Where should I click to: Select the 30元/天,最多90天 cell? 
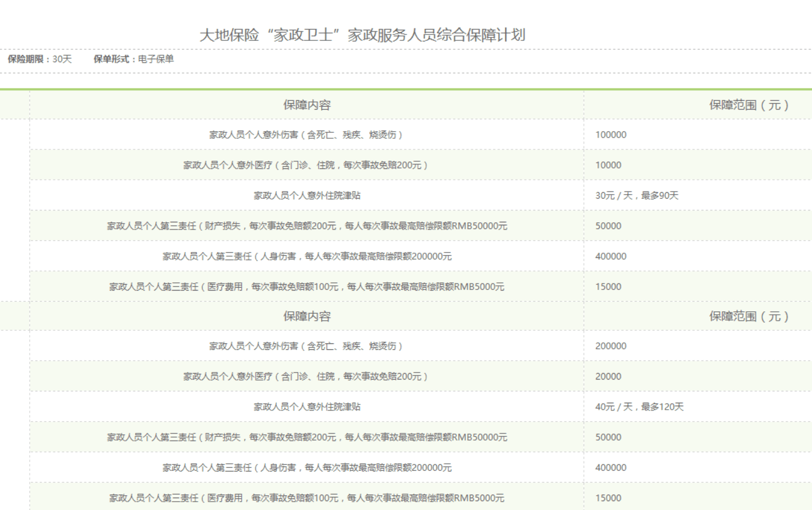point(637,196)
